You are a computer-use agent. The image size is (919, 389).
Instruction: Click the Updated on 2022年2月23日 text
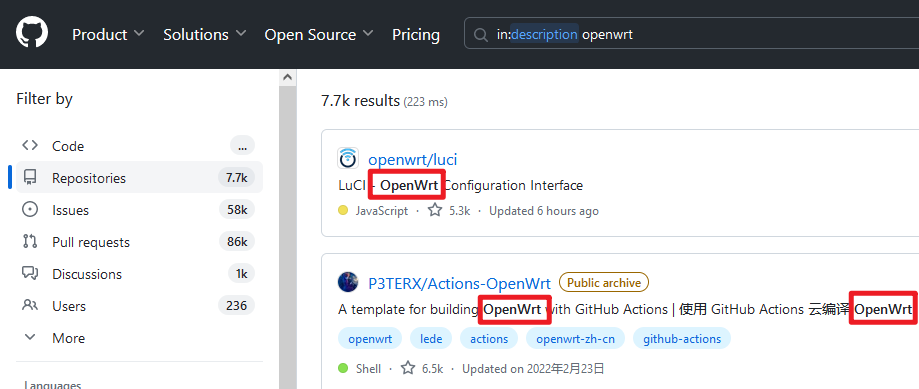[533, 369]
